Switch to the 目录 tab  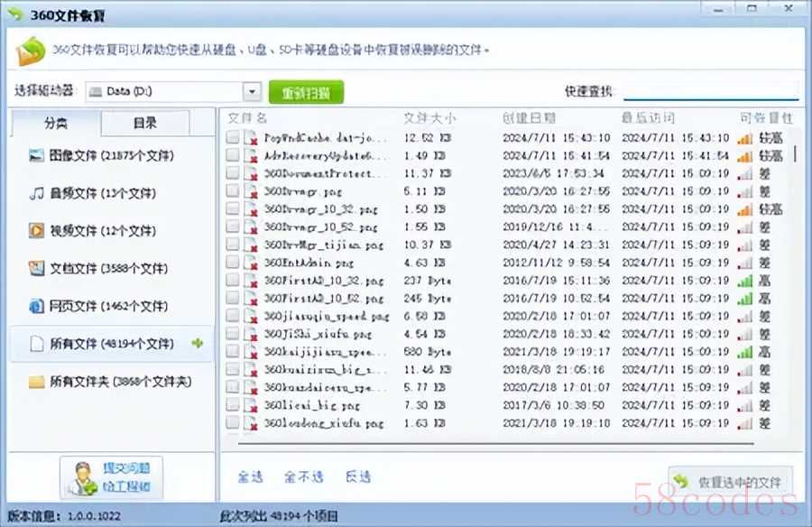pyautogui.click(x=145, y=123)
